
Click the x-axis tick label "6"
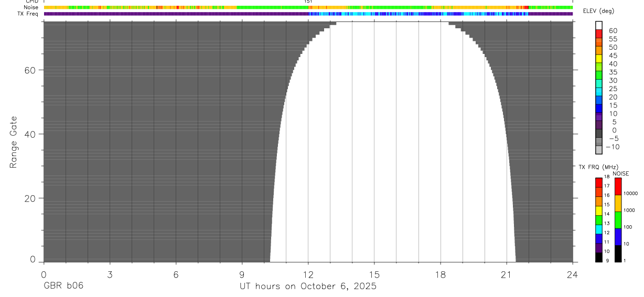coord(176,274)
